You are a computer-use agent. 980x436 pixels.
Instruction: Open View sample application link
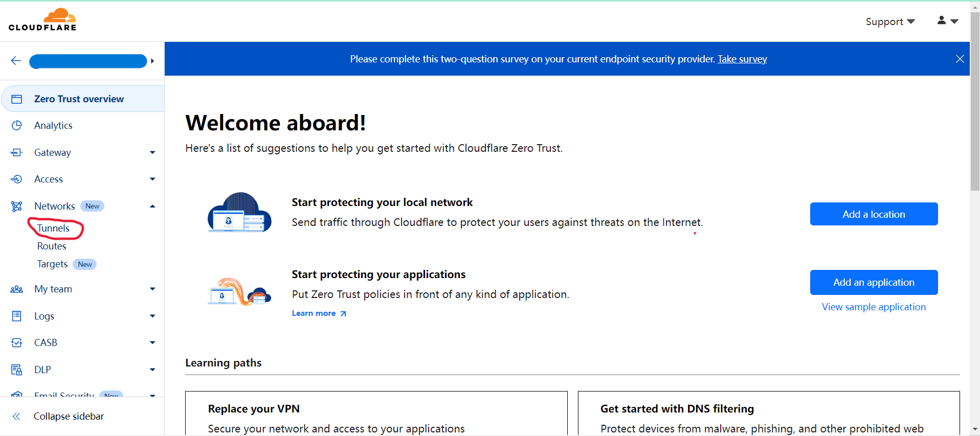874,307
